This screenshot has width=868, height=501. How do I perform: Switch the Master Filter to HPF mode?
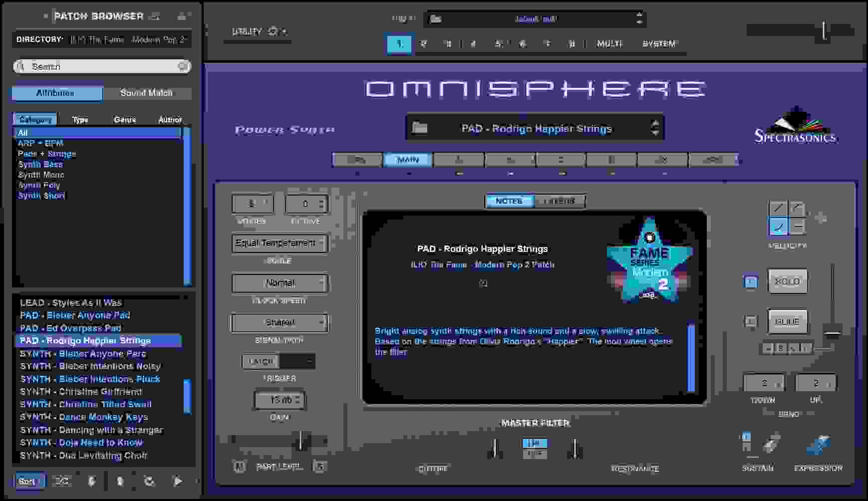coord(535,453)
